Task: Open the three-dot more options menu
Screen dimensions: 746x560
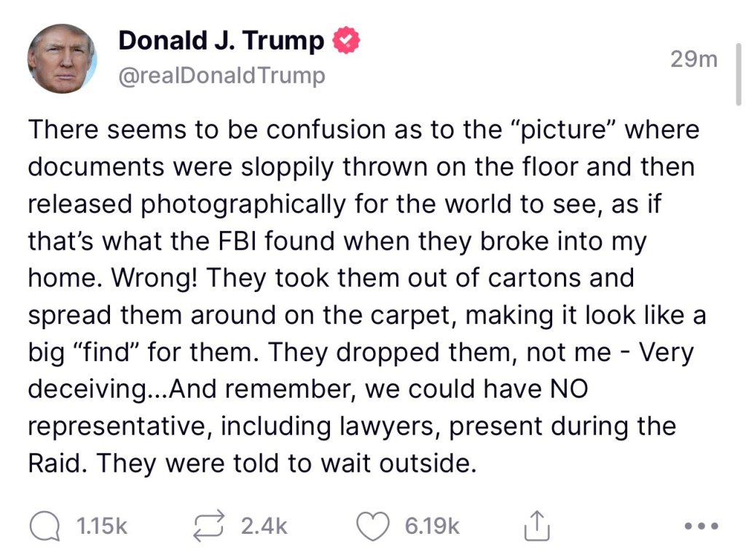Action: pyautogui.click(x=702, y=526)
